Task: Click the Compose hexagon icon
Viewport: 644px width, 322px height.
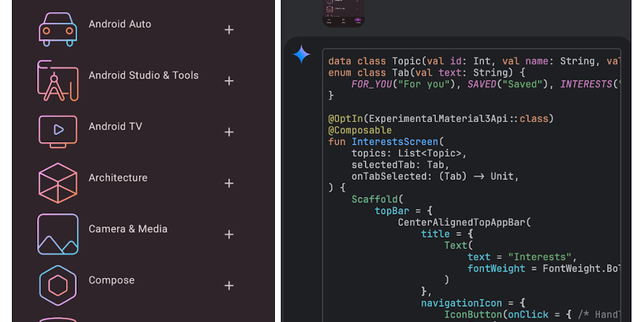Action: (x=58, y=286)
